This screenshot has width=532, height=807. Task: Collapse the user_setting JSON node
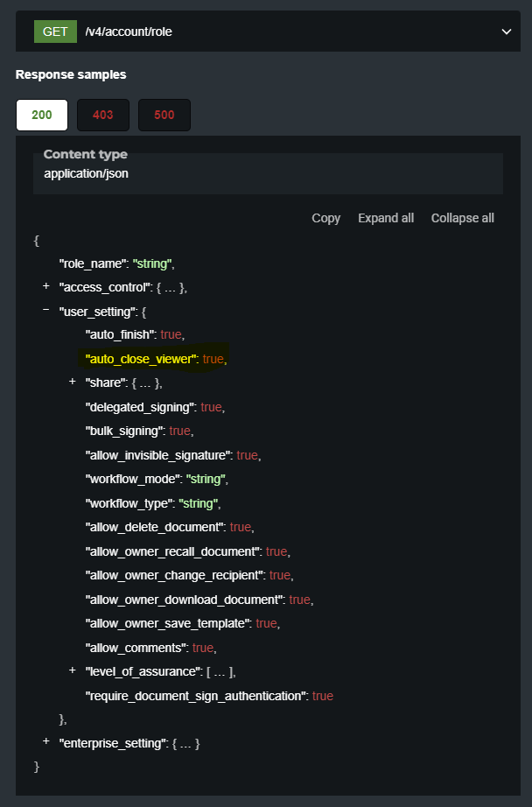click(45, 310)
